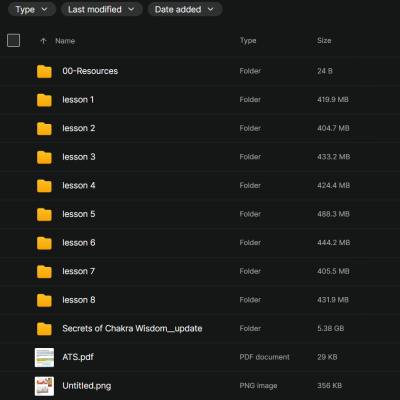
Task: Sort by the Name column header
Action: 65,41
